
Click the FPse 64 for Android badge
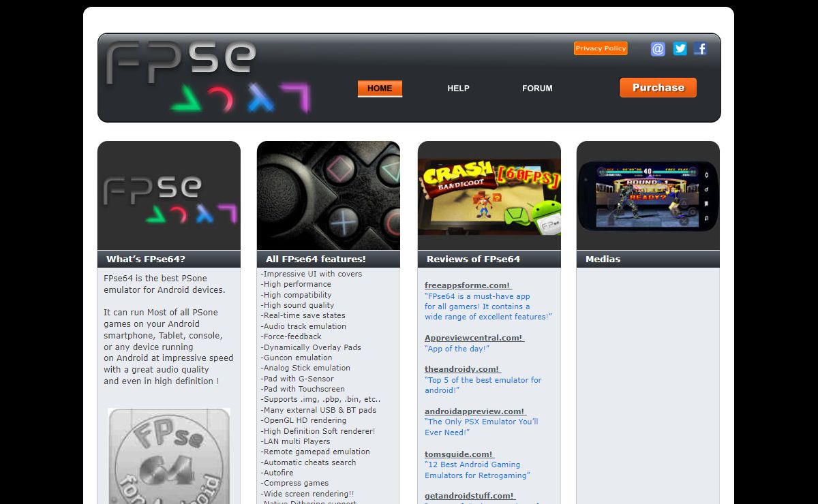pos(169,456)
